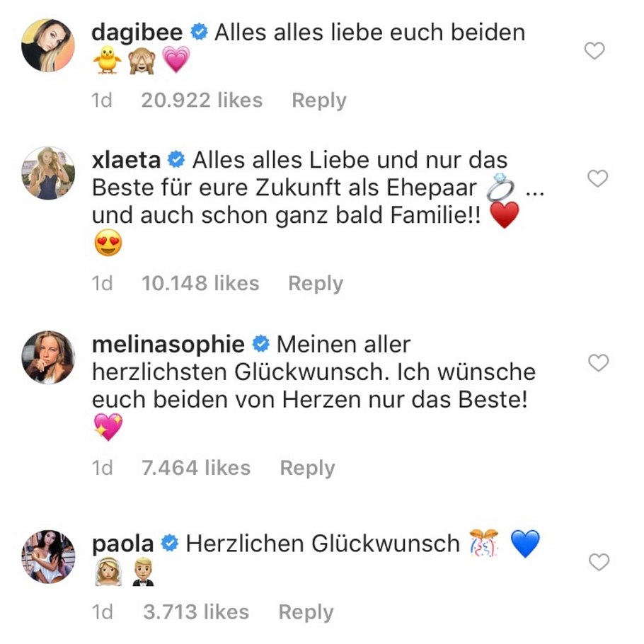Click xlaeta's profile picture
Image resolution: width=644 pixels, height=644 pixels.
(x=47, y=173)
